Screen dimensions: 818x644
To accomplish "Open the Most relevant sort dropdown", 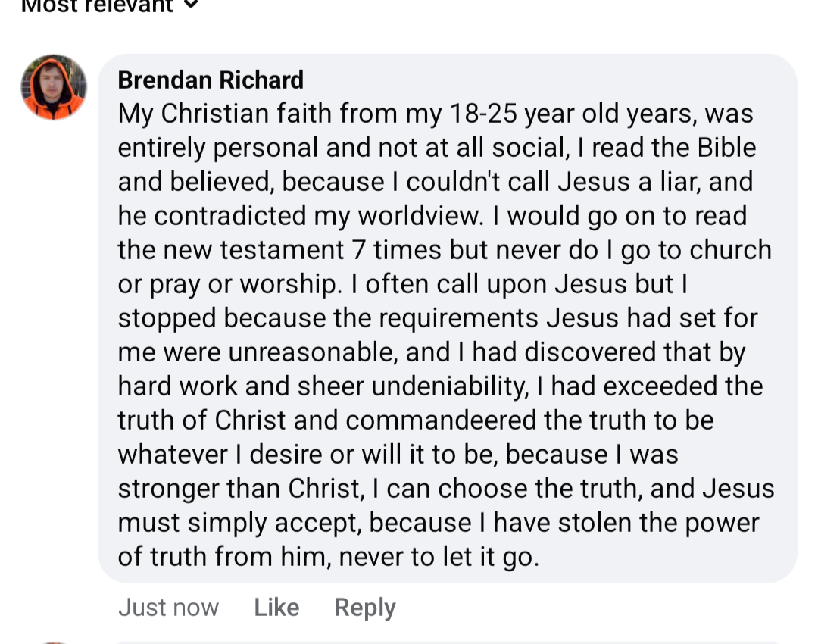I will point(110,6).
